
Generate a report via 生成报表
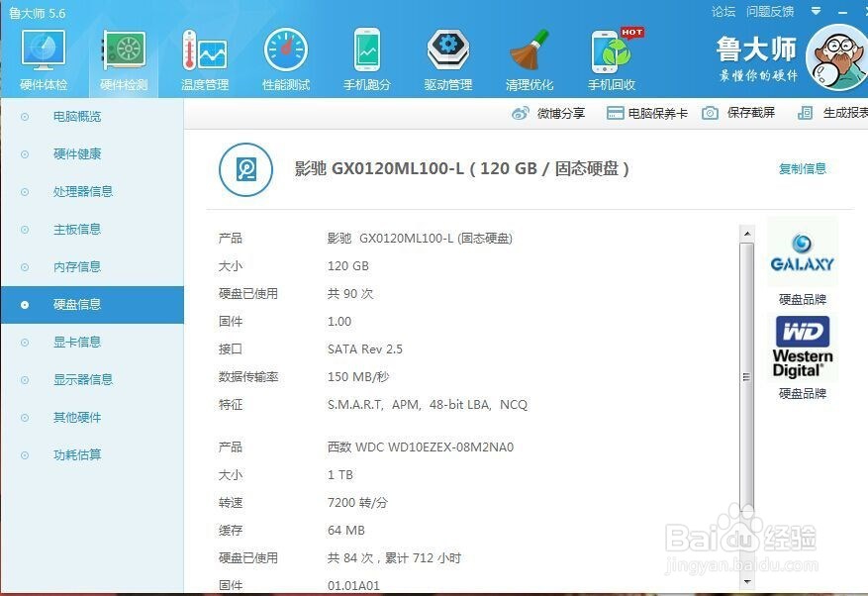tap(844, 113)
